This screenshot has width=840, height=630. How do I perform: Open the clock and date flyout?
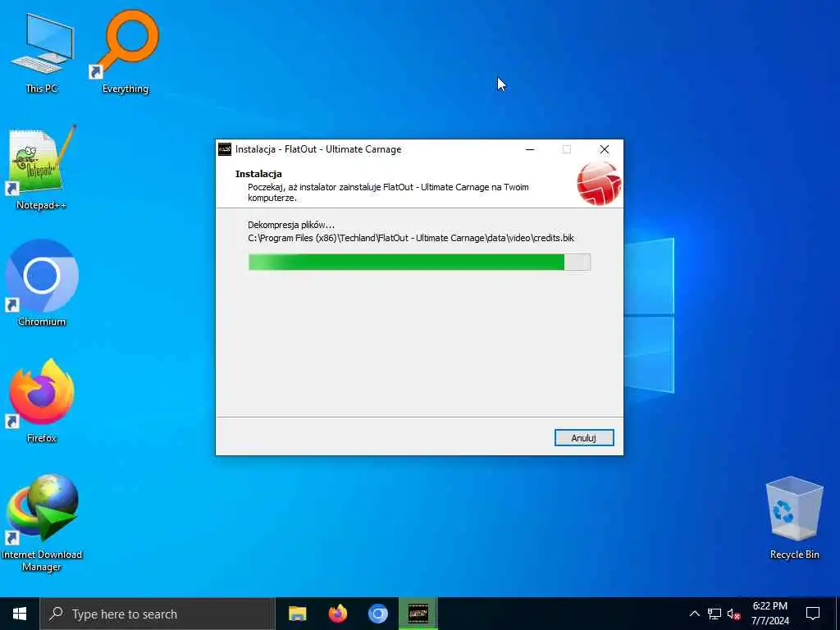769,614
